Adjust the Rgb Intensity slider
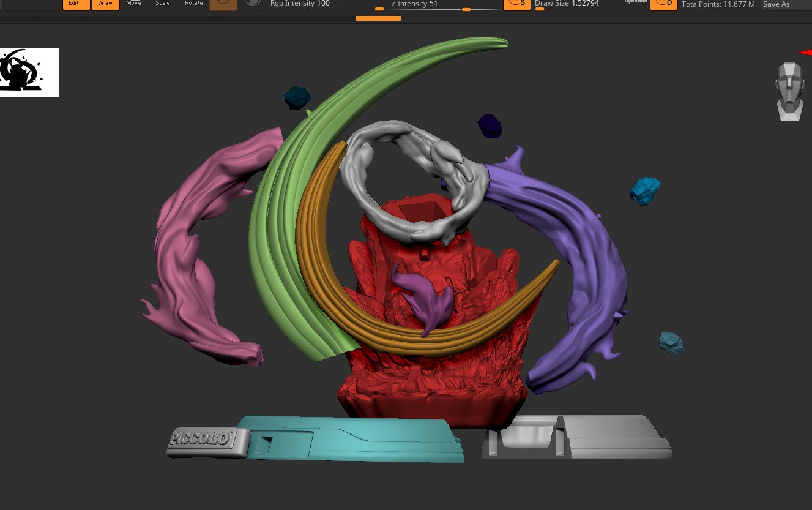 pyautogui.click(x=327, y=6)
